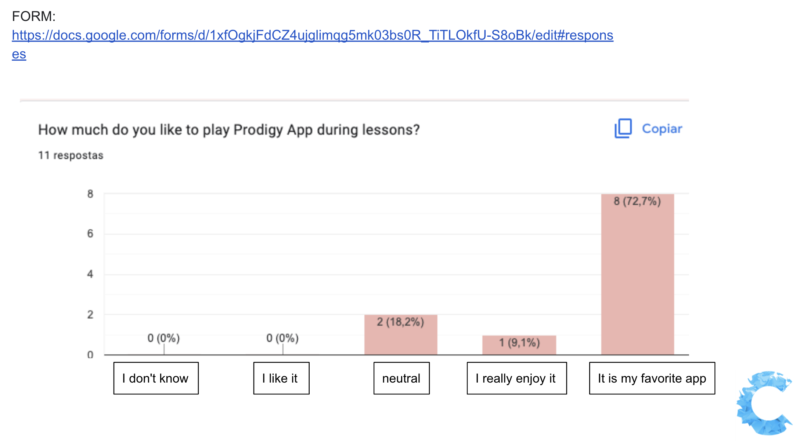
Task: Click the y-axis value 6
Action: (x=91, y=234)
